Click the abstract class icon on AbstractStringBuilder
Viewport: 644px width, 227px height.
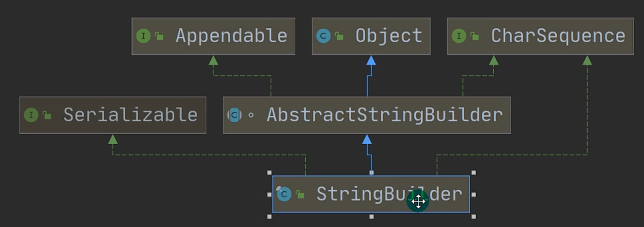234,115
